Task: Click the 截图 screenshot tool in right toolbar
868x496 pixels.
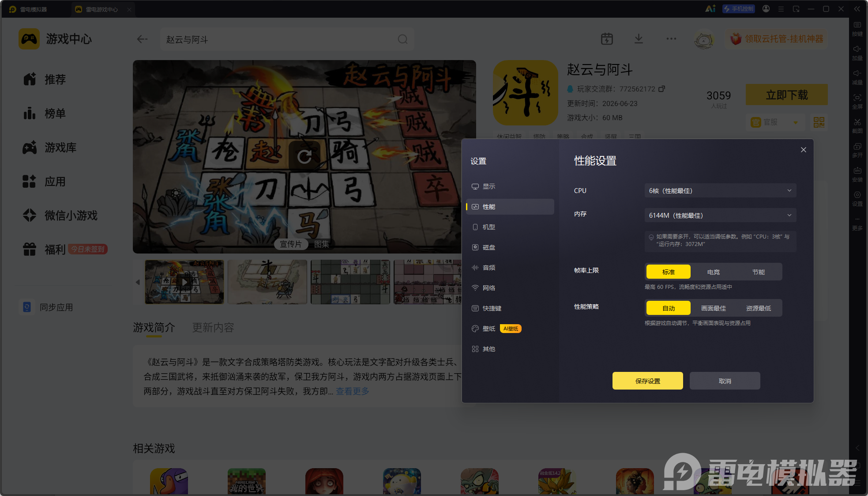Action: tap(857, 126)
